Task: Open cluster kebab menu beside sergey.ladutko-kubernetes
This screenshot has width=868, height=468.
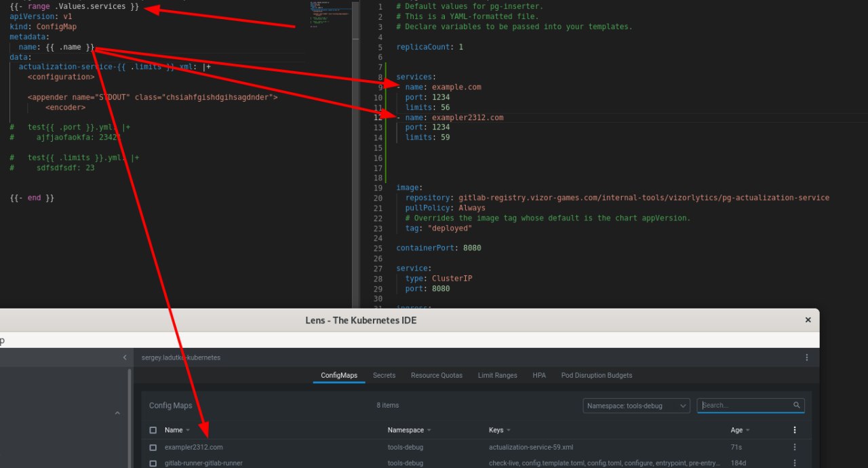Action: point(806,357)
